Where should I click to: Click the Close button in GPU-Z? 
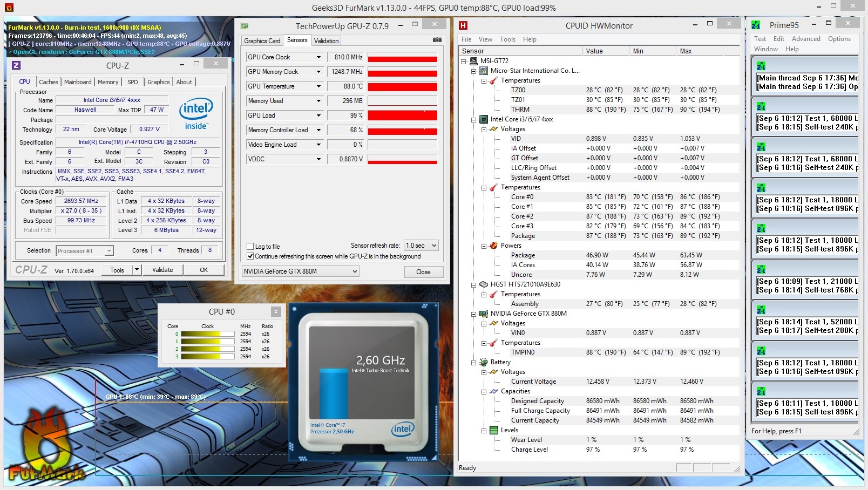click(423, 272)
